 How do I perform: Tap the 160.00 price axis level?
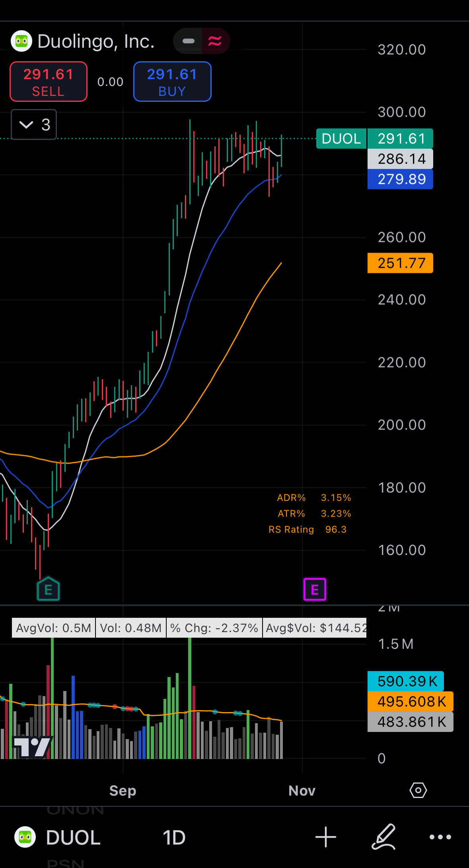click(x=402, y=550)
